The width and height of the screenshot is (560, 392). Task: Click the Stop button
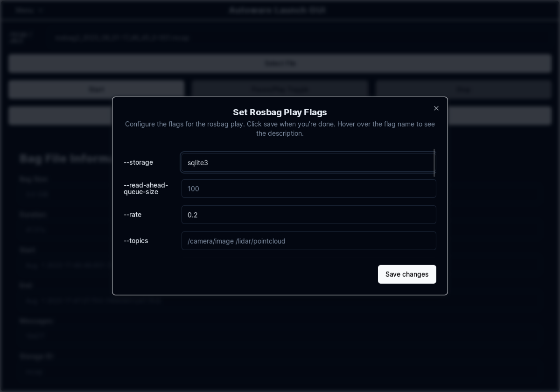pos(463,89)
